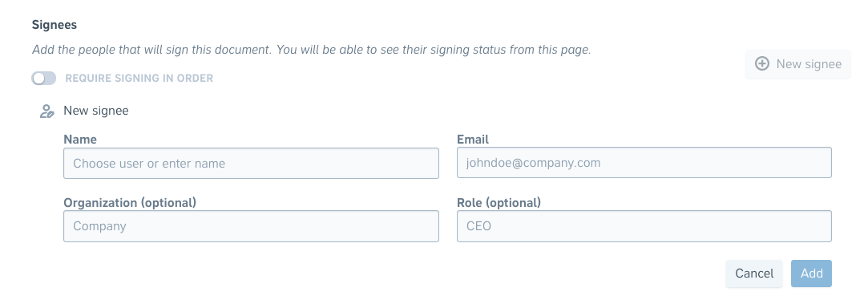Click the Role input showing CEO placeholder
The height and width of the screenshot is (296, 868).
(x=644, y=226)
